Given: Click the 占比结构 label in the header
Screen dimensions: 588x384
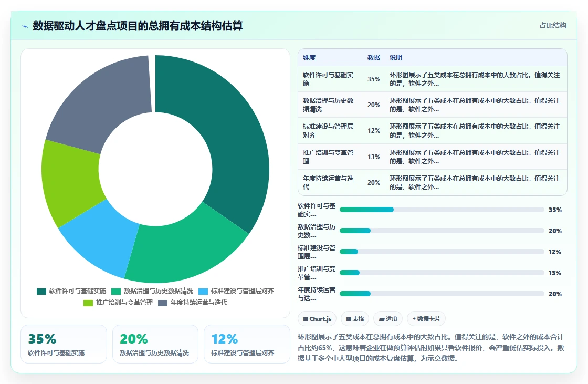Looking at the screenshot, I should (x=553, y=26).
